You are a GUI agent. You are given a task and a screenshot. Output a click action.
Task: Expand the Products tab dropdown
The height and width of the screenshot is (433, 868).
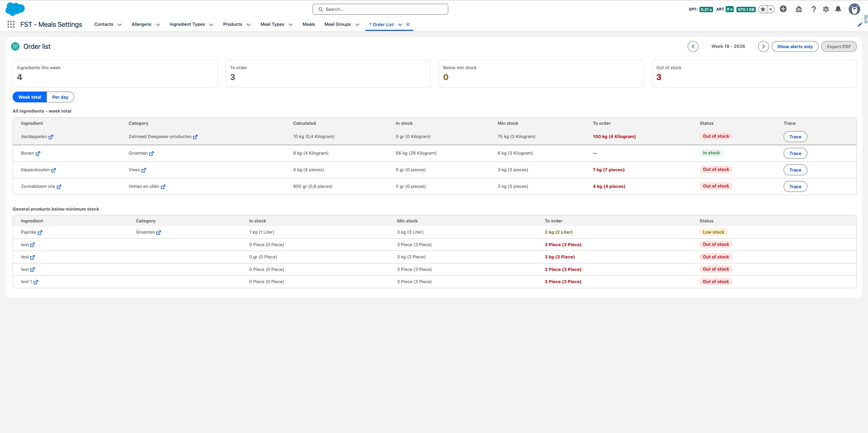(x=249, y=25)
